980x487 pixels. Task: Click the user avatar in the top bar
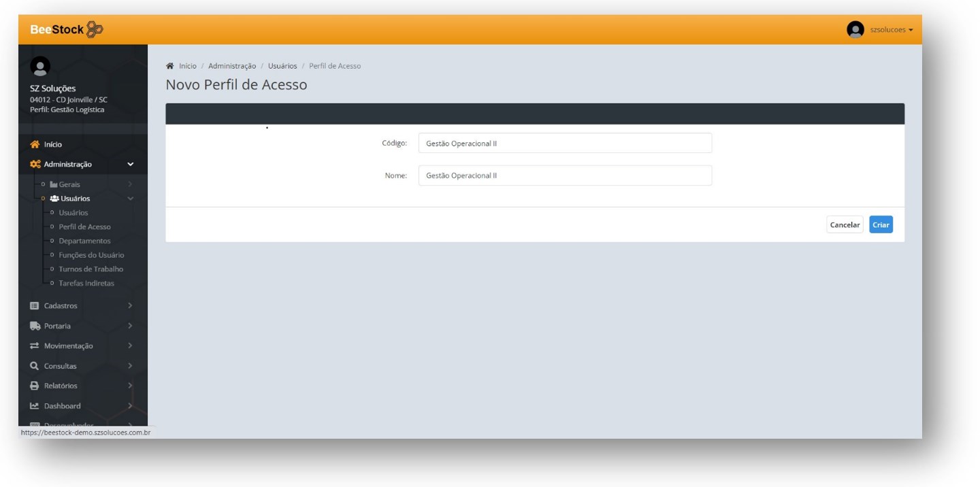tap(855, 30)
